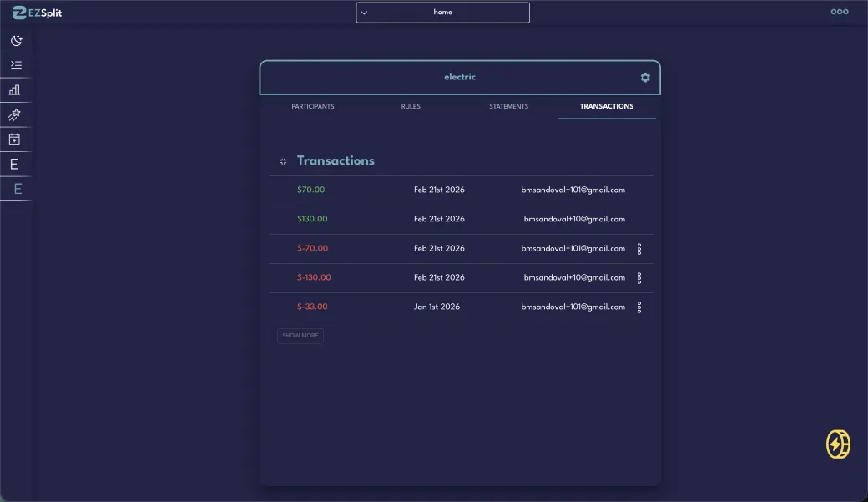Click the $-130.00 amount
The width and height of the screenshot is (868, 502).
click(314, 277)
